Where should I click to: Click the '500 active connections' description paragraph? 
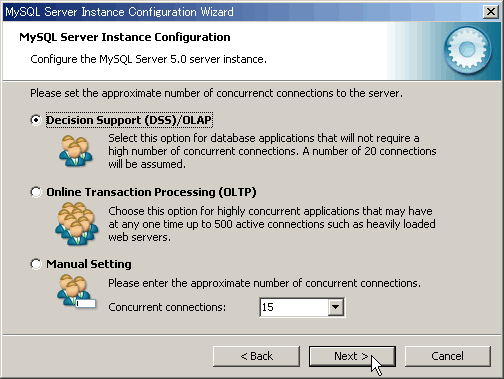[x=272, y=224]
